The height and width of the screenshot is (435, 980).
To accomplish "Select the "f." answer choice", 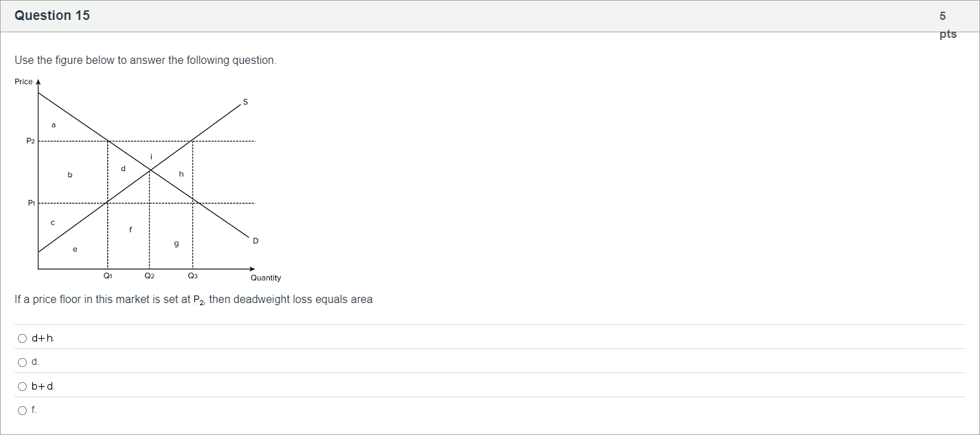I will tap(23, 410).
